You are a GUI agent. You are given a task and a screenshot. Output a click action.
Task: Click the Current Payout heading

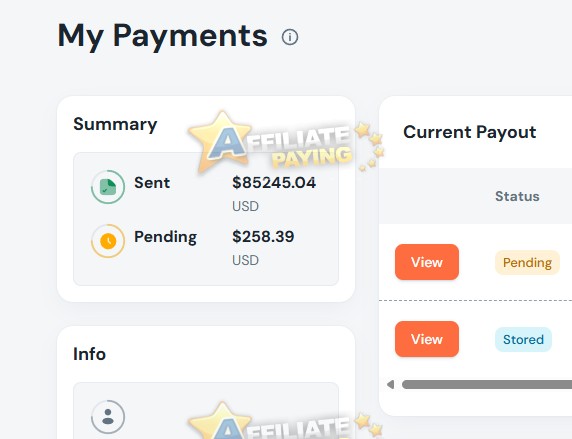[x=469, y=132]
